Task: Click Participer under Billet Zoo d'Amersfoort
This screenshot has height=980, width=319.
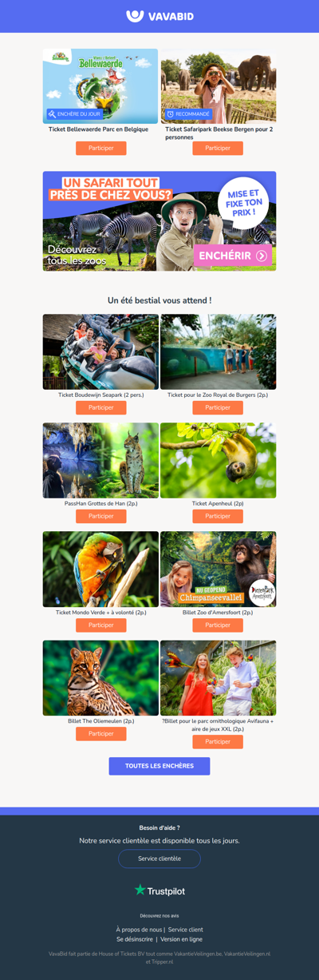Action: (x=218, y=625)
